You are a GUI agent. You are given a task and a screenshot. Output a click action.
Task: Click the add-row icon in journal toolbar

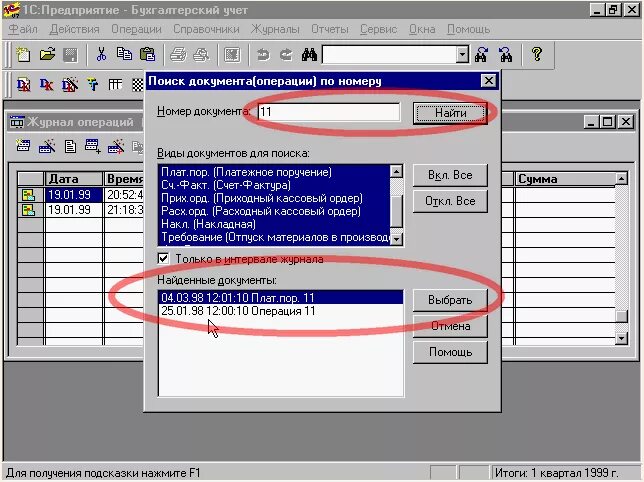point(92,146)
